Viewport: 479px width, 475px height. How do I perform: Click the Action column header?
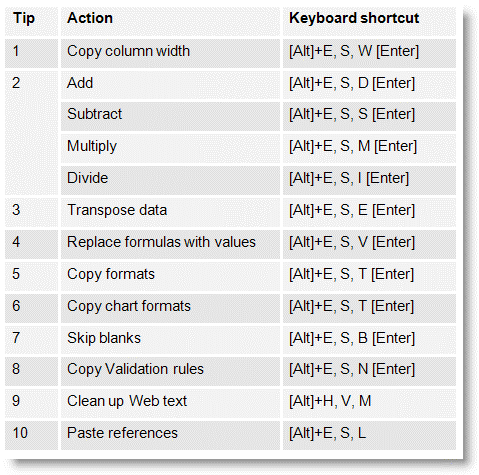(x=170, y=21)
